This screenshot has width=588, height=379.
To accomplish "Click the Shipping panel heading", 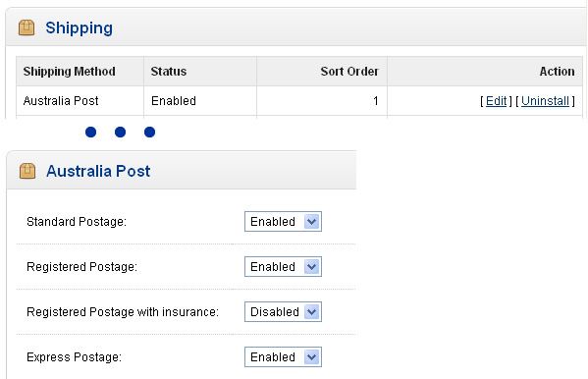I will pos(79,28).
